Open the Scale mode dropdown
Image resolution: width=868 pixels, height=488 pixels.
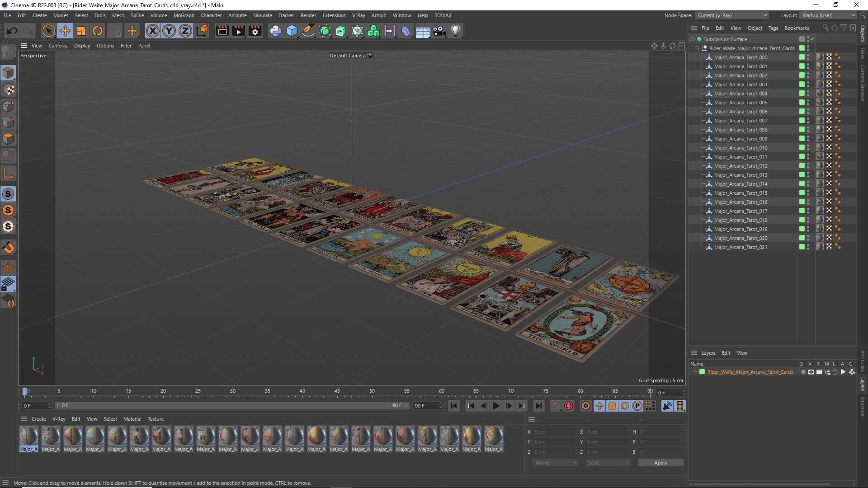point(608,463)
